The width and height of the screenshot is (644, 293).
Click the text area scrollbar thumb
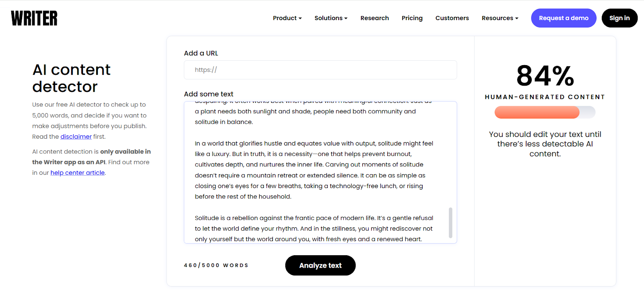tap(450, 222)
